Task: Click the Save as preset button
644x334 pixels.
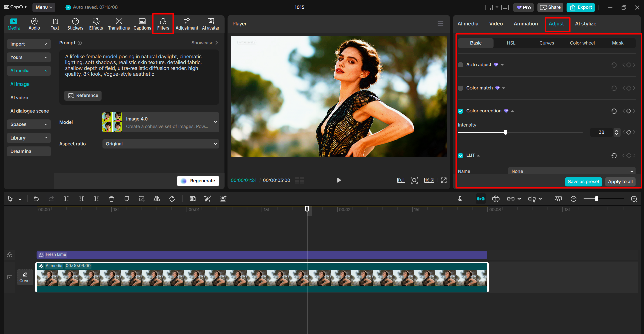Action: click(583, 182)
